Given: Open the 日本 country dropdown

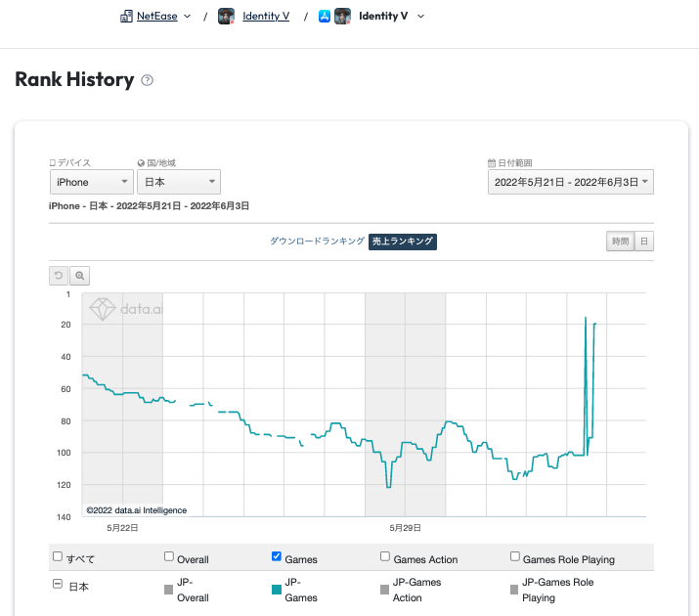Looking at the screenshot, I should 179,182.
